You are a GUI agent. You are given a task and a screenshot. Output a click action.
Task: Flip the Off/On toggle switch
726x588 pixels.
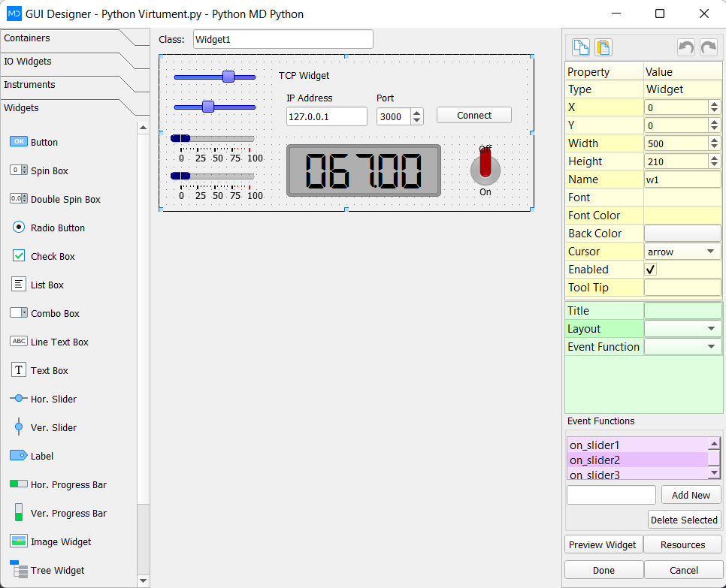[x=485, y=170]
